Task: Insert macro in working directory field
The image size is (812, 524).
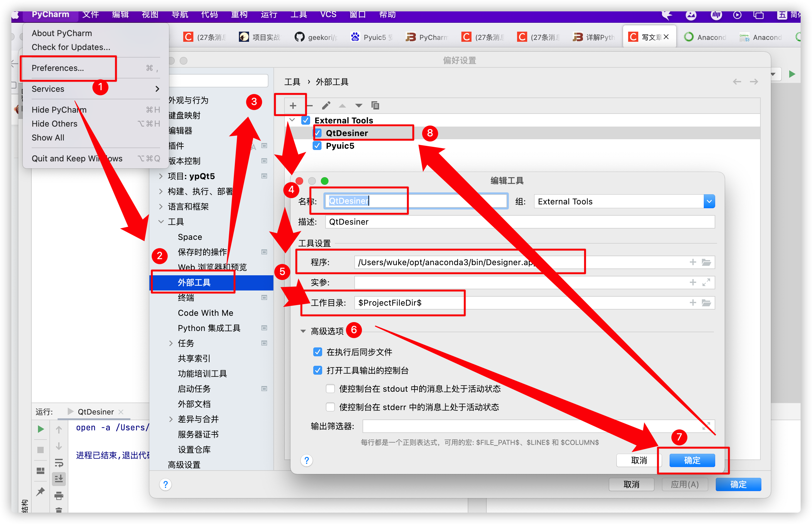Action: pos(693,303)
